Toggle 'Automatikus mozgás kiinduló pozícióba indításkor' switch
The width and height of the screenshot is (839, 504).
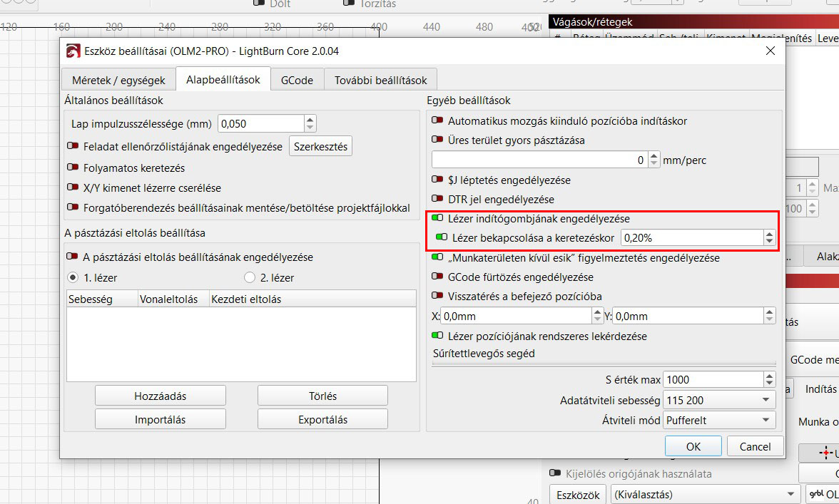point(437,121)
